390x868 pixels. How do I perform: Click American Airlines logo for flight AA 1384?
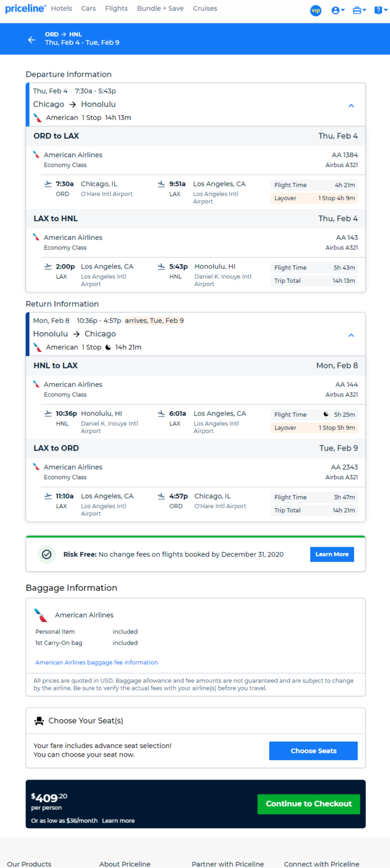pos(37,155)
